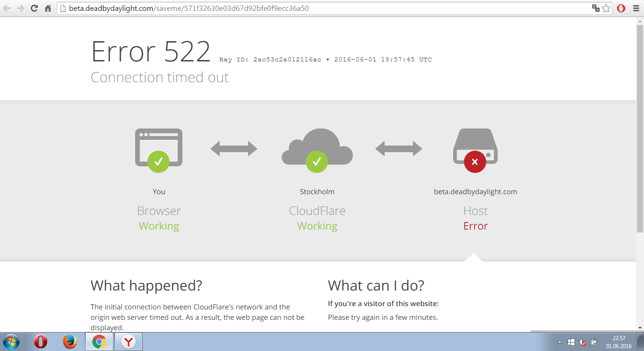Screen dimensions: 644x351
Task: Open the taskbar clock and date
Action: click(x=618, y=342)
